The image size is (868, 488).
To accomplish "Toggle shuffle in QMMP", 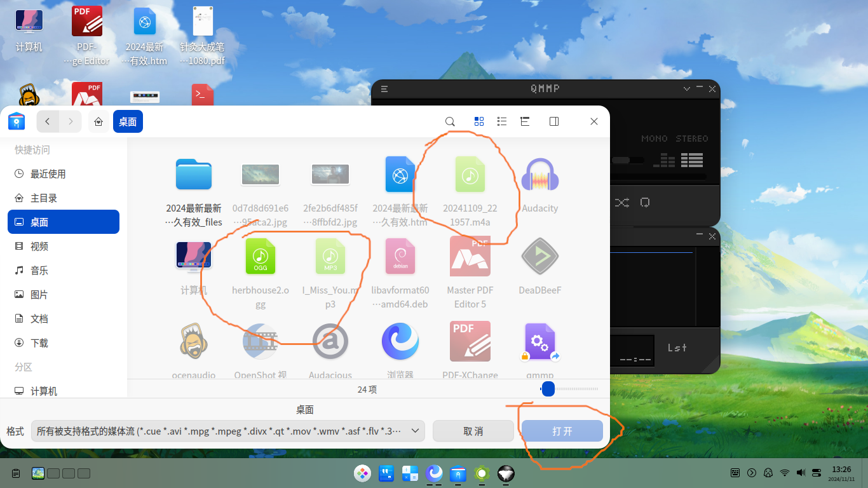I will coord(621,202).
